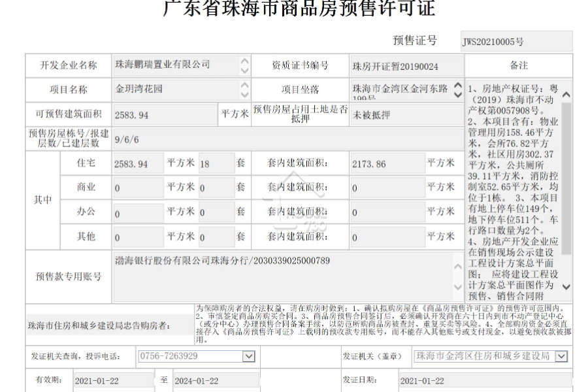
Task: Click the residential unit count field 18
Action: 216,163
